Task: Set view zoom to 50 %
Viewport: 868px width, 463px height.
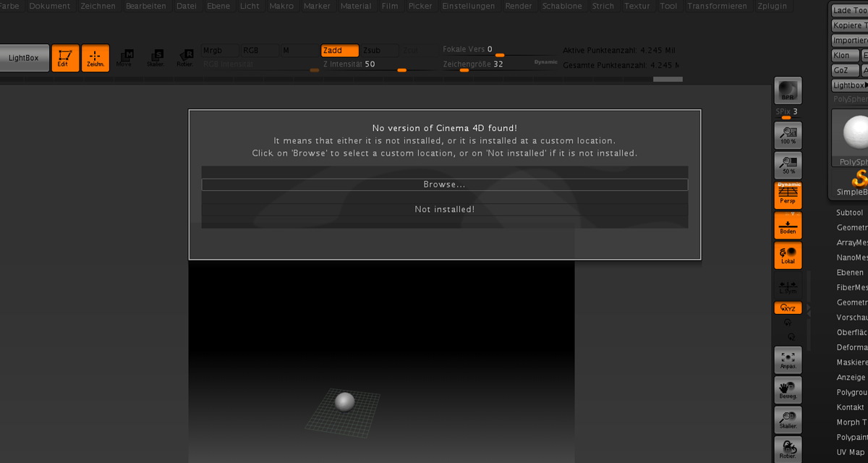Action: (788, 166)
